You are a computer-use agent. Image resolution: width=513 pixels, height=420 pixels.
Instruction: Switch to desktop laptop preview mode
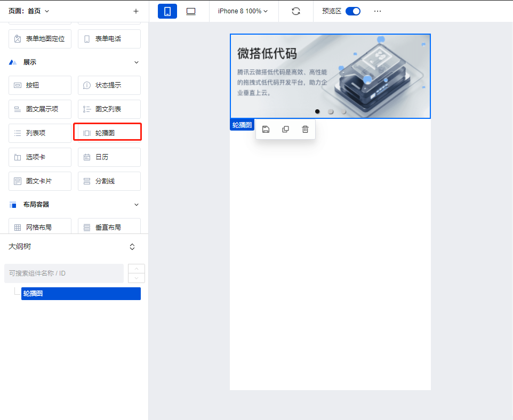[191, 11]
